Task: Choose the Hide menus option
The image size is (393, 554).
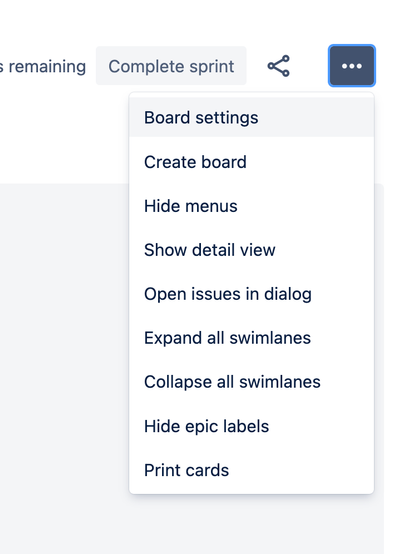Action: click(252, 206)
